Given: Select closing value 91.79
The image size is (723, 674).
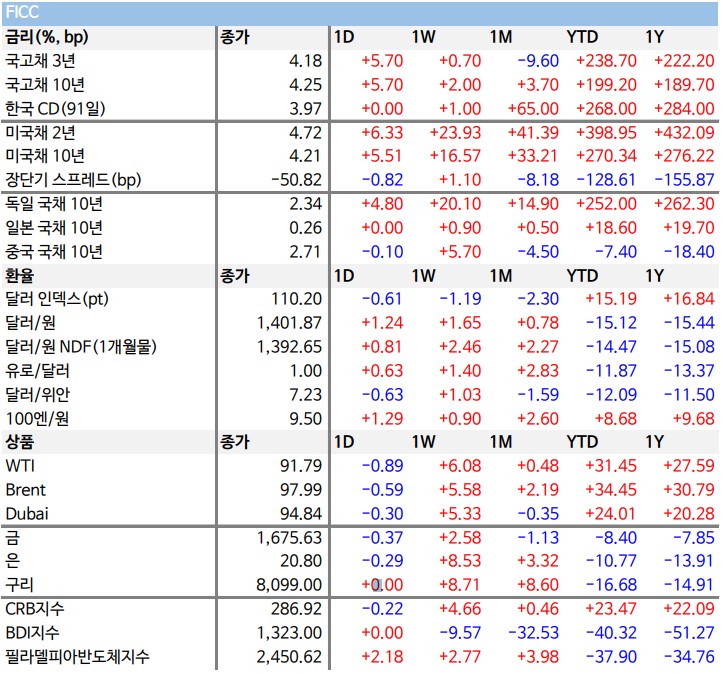Looking at the screenshot, I should [301, 466].
